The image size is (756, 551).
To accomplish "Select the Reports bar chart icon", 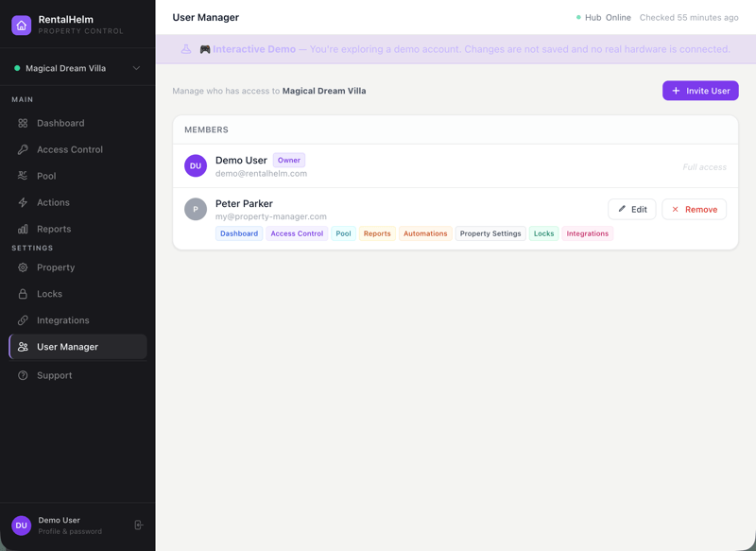I will (21, 229).
